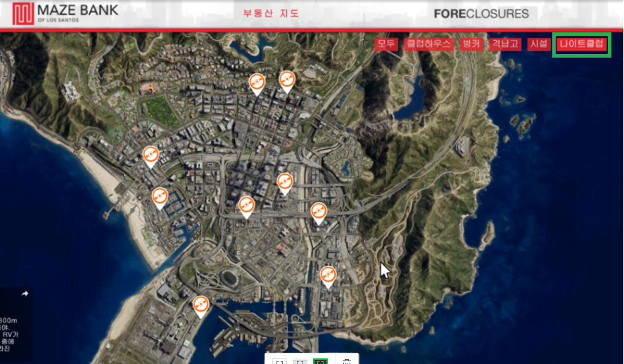Select the 부동산 지도 heading
624x364 pixels.
tap(271, 13)
